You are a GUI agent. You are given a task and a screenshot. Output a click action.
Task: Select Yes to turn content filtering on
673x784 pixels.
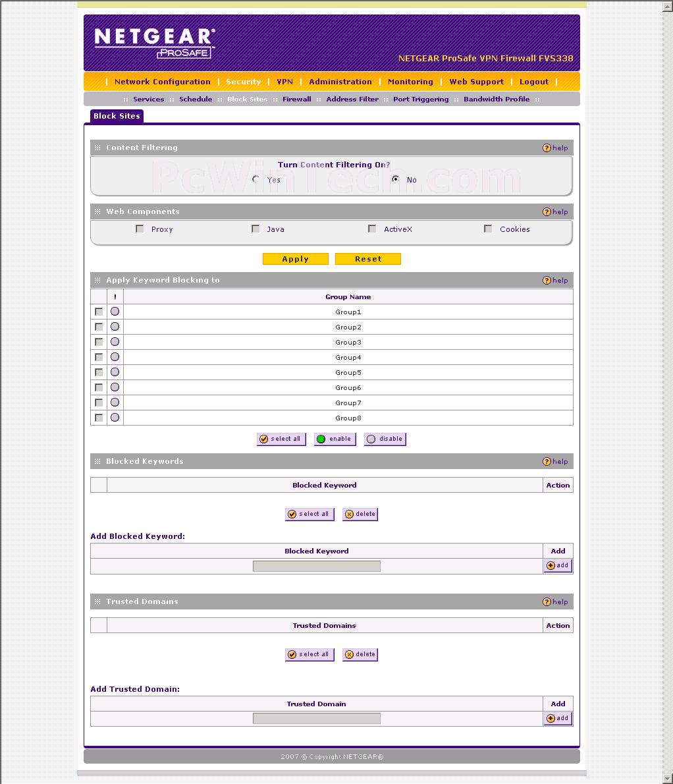[x=256, y=179]
